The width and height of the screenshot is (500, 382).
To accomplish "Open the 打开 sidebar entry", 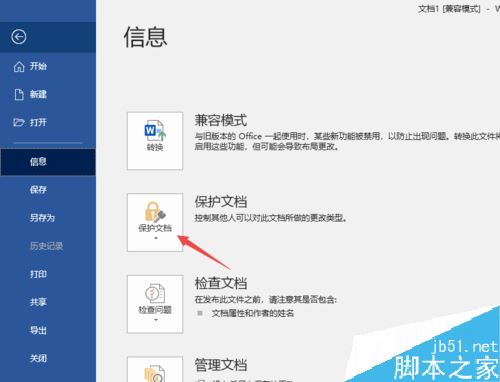I will pos(48,122).
